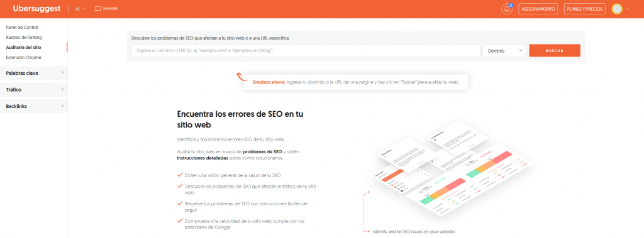
Task: Expand the chevron beside the user avatar
Action: click(x=627, y=9)
